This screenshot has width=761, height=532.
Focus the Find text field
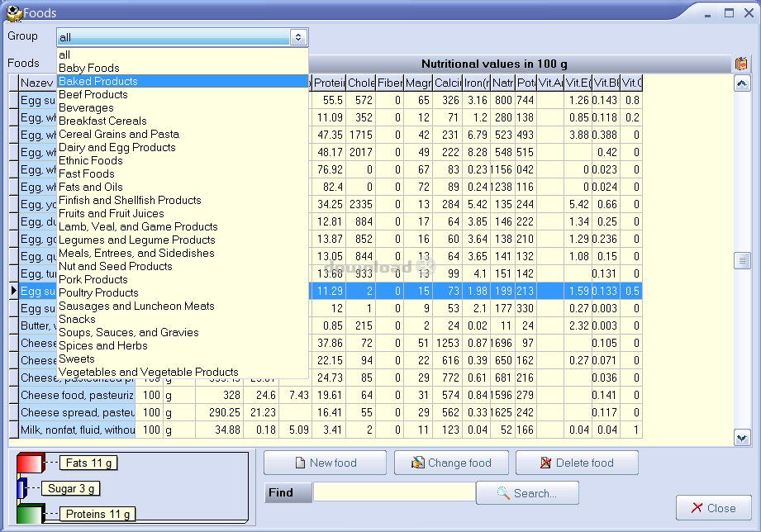394,492
